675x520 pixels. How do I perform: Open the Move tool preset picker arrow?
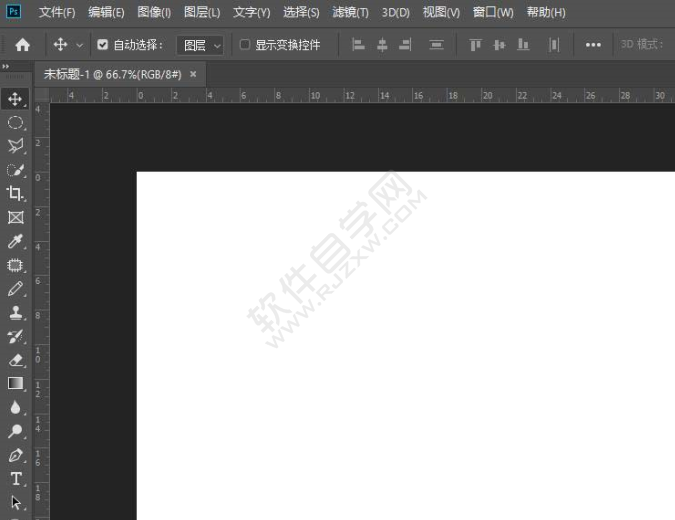[x=80, y=45]
